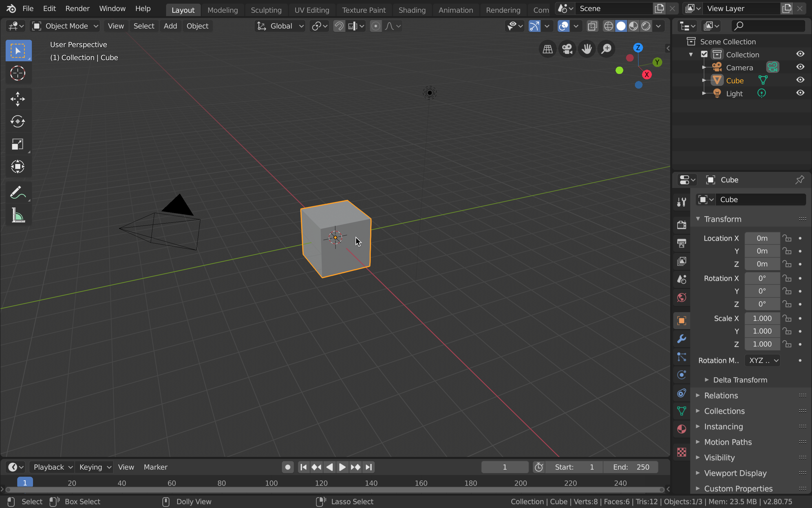Open the Particles properties tab

pos(681,357)
